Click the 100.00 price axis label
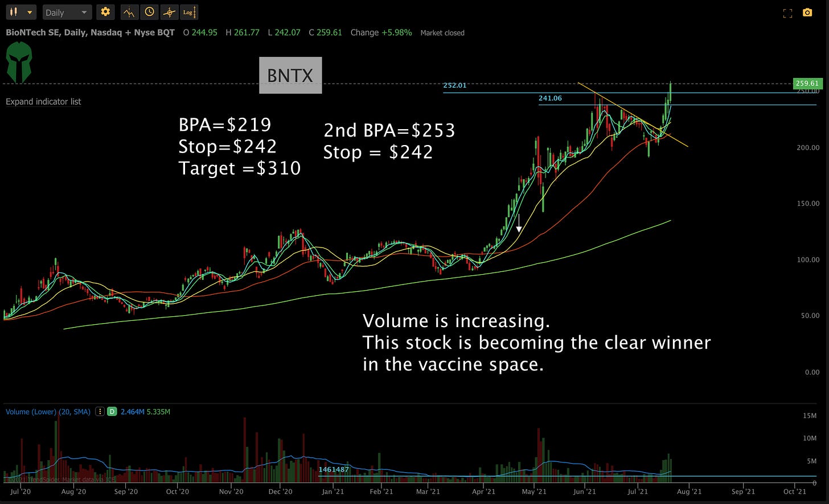This screenshot has height=504, width=829. pos(808,259)
